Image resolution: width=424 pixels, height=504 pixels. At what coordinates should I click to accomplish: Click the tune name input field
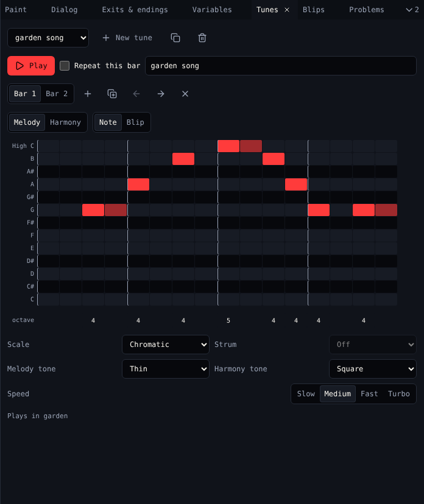tap(281, 66)
